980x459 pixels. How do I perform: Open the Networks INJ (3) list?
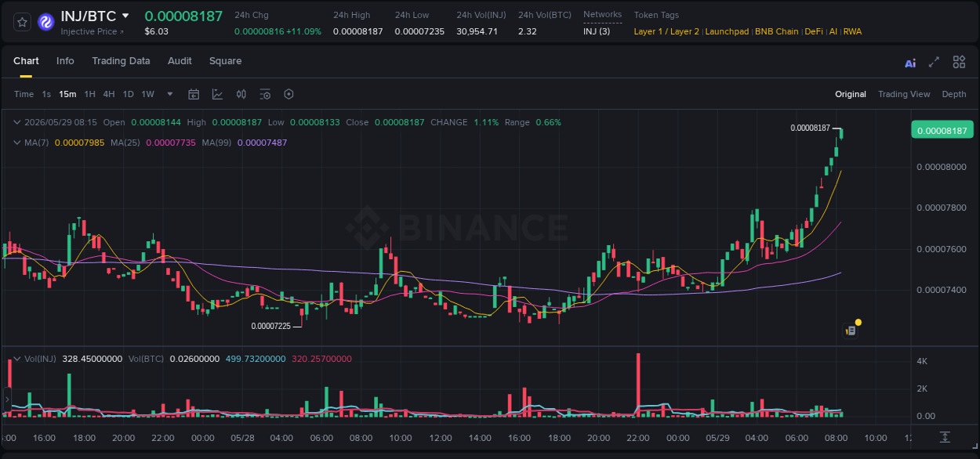(597, 31)
